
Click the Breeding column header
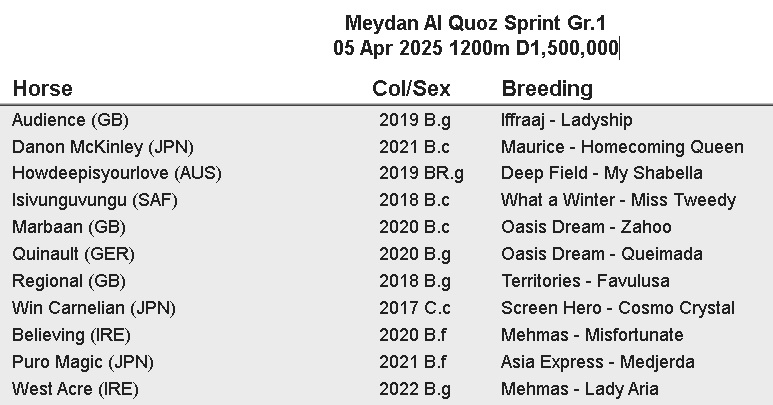(x=547, y=88)
